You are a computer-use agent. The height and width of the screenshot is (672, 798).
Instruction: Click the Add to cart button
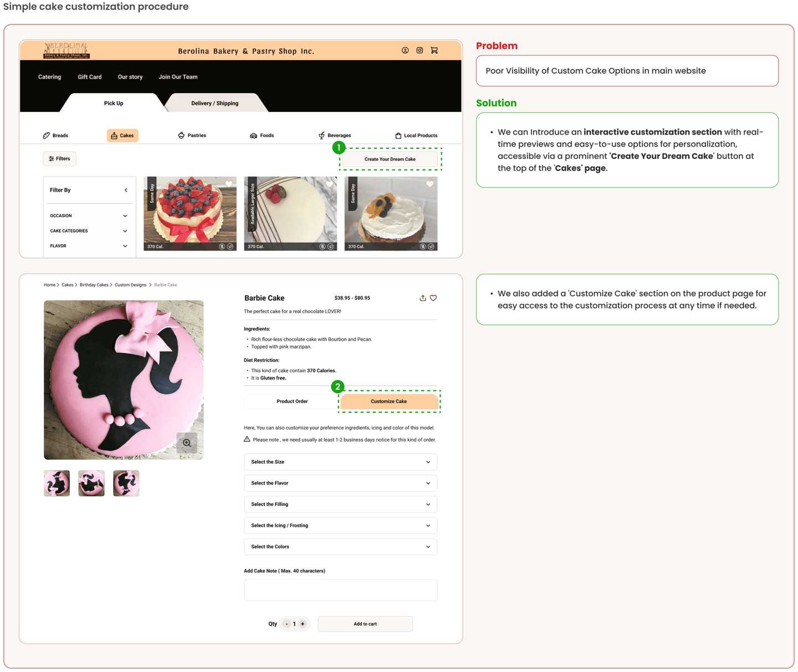(x=365, y=624)
